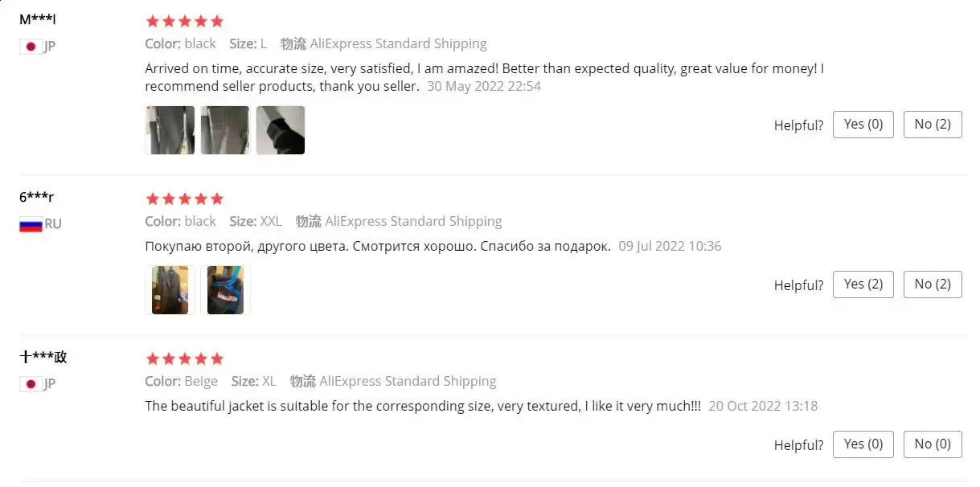
Task: Open second photo in 6***r's review
Action: click(x=225, y=290)
